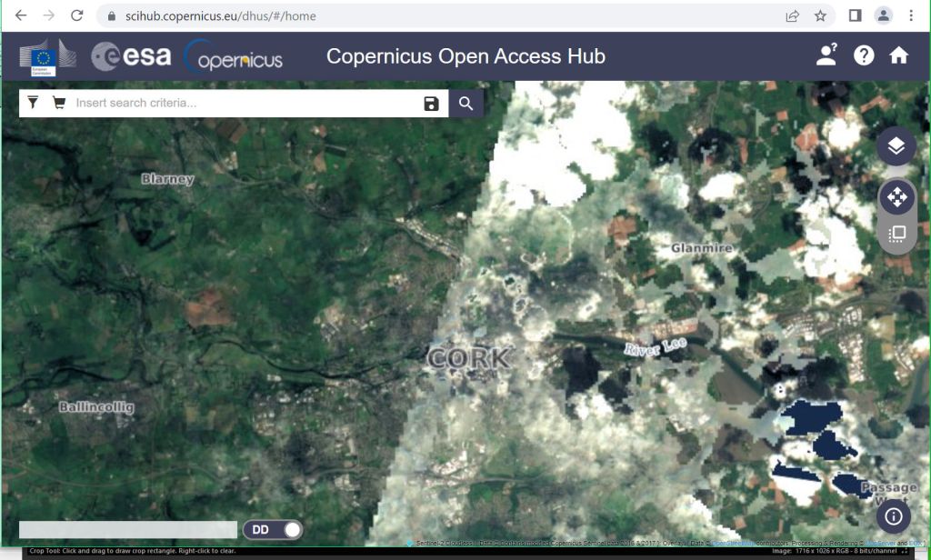Toggle the DD coordinate format switch

[x=273, y=530]
